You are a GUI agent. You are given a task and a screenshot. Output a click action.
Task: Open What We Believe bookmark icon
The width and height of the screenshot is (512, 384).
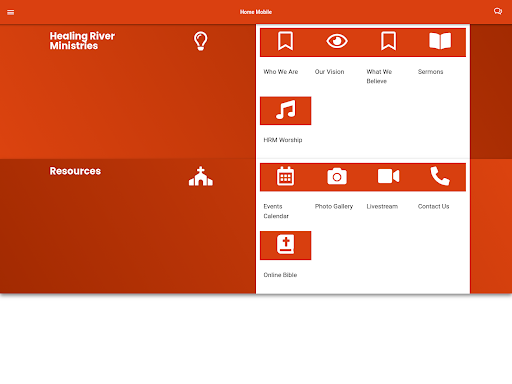coord(389,41)
